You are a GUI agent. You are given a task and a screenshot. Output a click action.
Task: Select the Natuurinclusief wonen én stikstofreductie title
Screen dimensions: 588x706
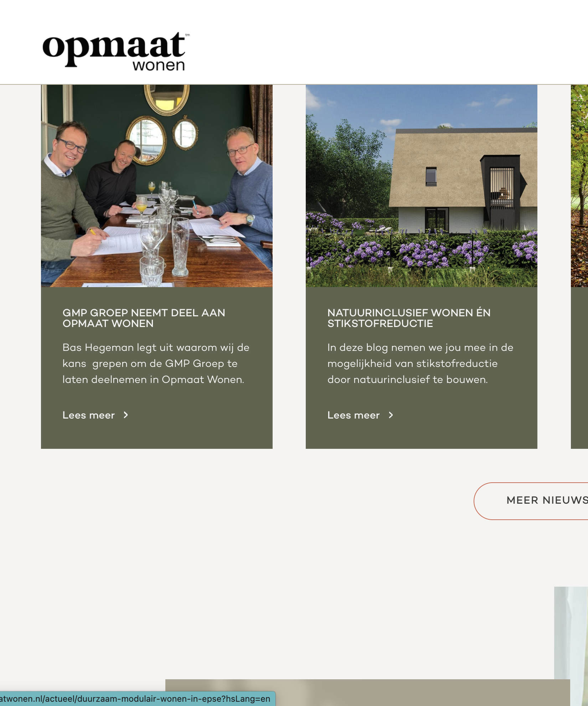[x=409, y=318]
